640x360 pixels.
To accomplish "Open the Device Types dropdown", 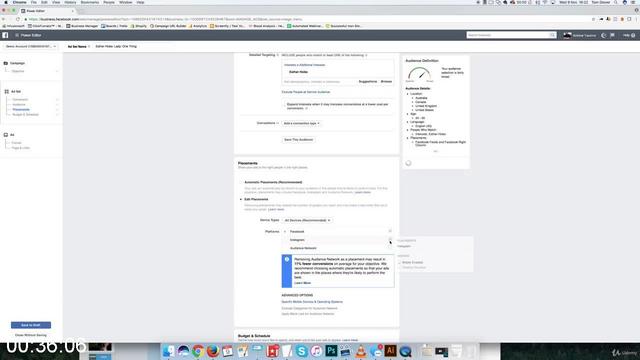I will pos(307,220).
